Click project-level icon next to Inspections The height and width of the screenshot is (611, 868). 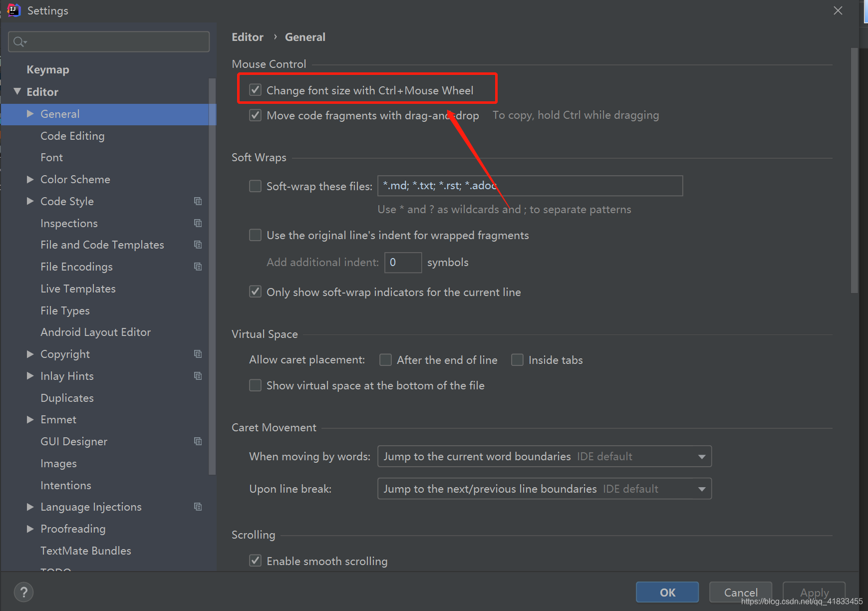point(198,223)
